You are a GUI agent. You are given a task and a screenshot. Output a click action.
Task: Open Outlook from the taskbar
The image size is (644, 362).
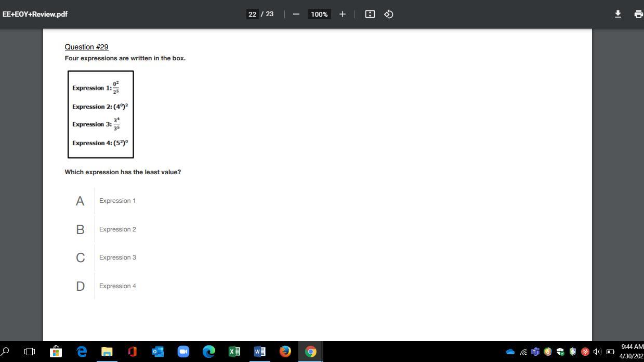[157, 352]
